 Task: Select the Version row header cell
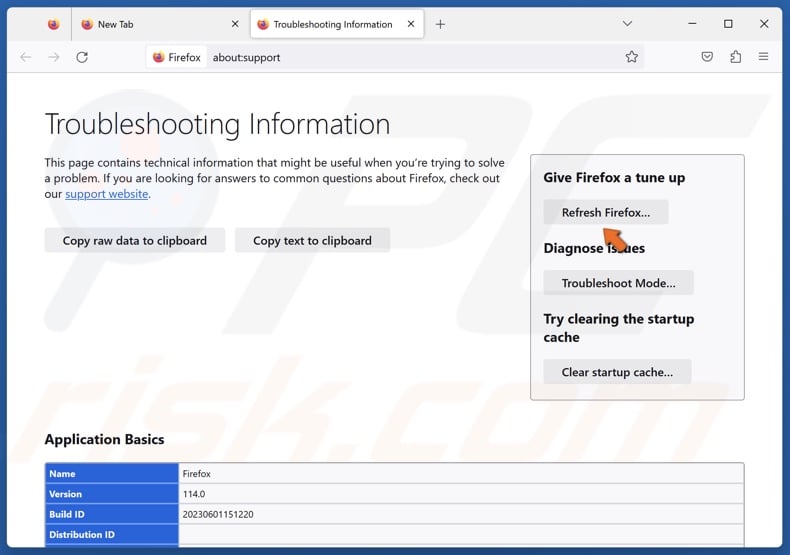pyautogui.click(x=112, y=494)
